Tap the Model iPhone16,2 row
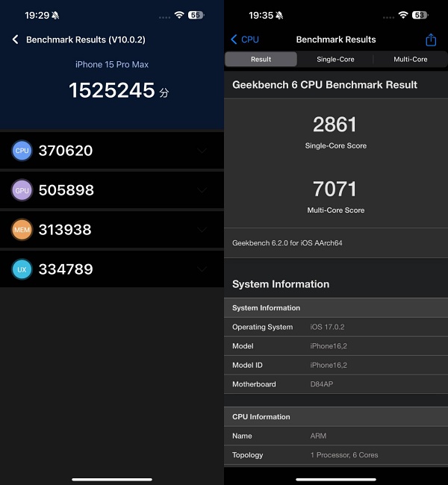The image size is (448, 485). coord(336,346)
